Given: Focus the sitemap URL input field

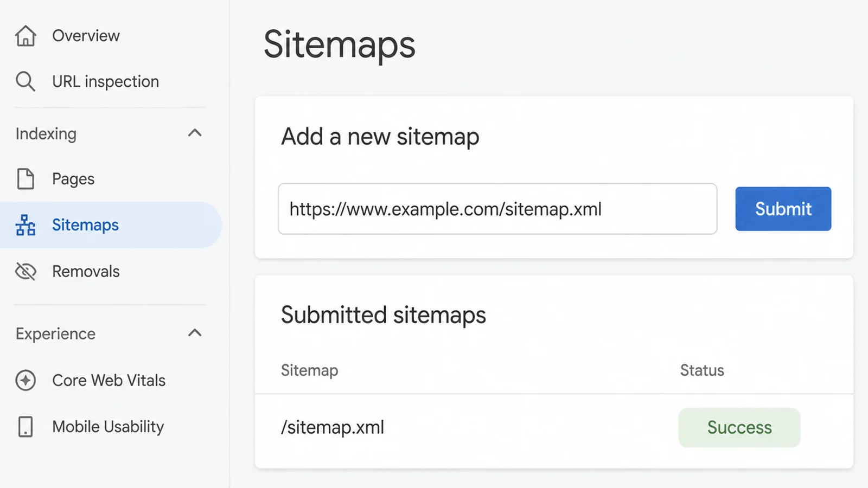Looking at the screenshot, I should pyautogui.click(x=497, y=209).
